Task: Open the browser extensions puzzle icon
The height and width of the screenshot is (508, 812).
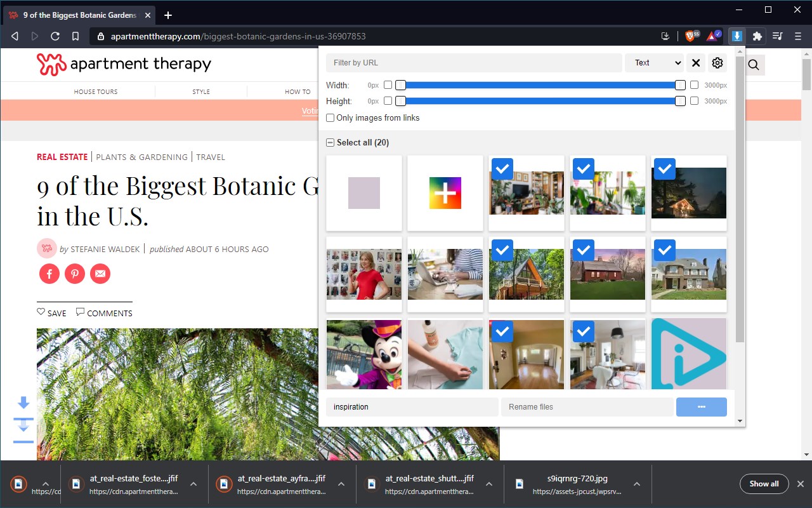Action: [x=757, y=36]
